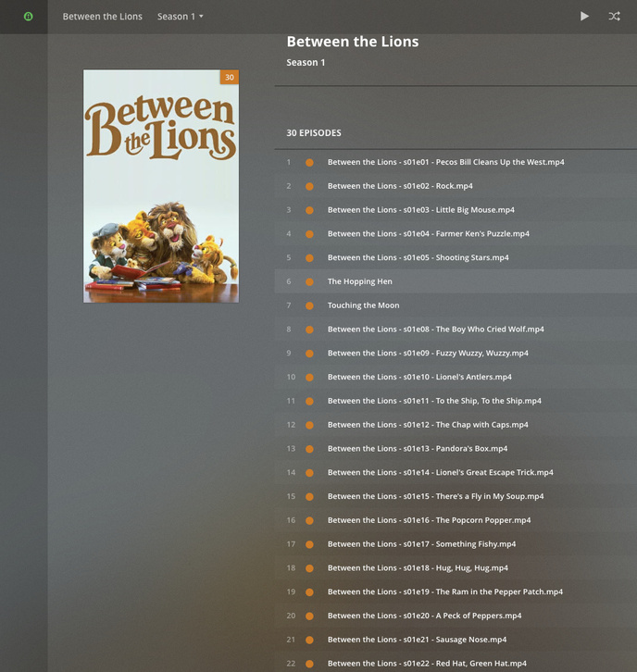Open s01e21 Sausage Nose.mp4
This screenshot has width=637, height=672.
click(x=417, y=640)
